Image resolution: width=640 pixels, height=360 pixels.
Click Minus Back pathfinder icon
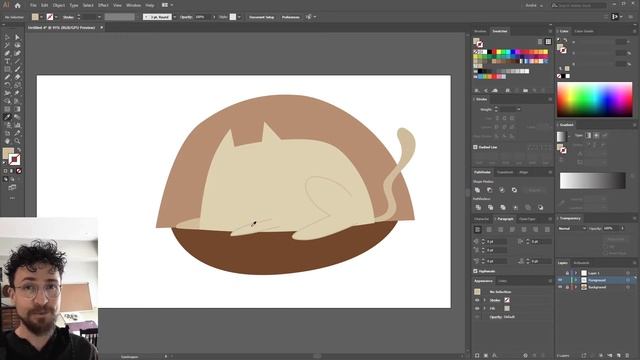pyautogui.click(x=540, y=207)
